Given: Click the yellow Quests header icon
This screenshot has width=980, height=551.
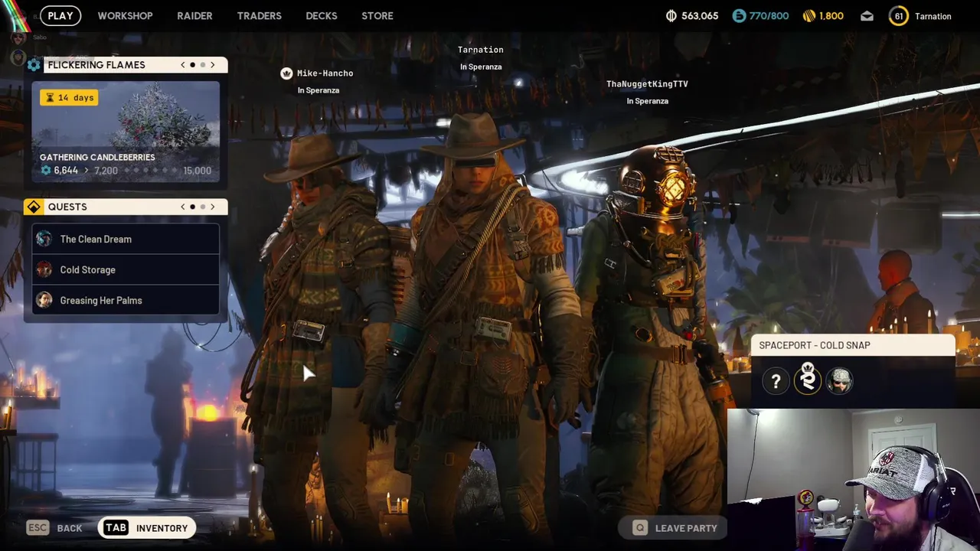Looking at the screenshot, I should coord(33,207).
